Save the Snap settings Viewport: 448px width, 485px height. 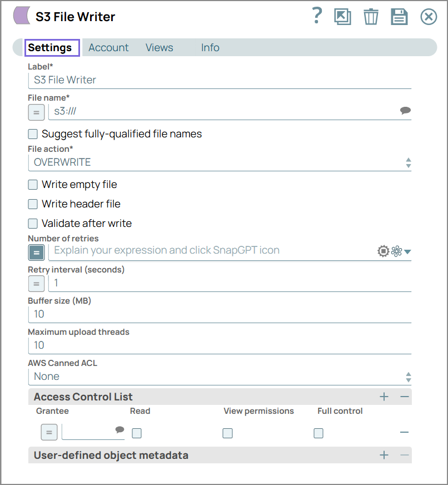coord(399,17)
